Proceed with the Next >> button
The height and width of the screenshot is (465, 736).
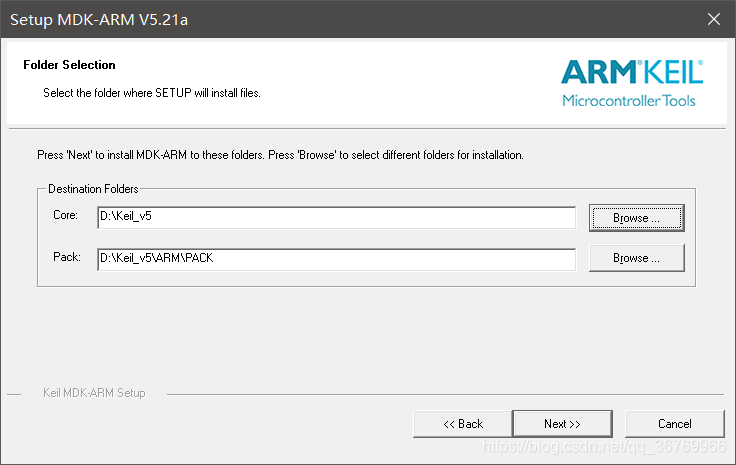point(562,424)
